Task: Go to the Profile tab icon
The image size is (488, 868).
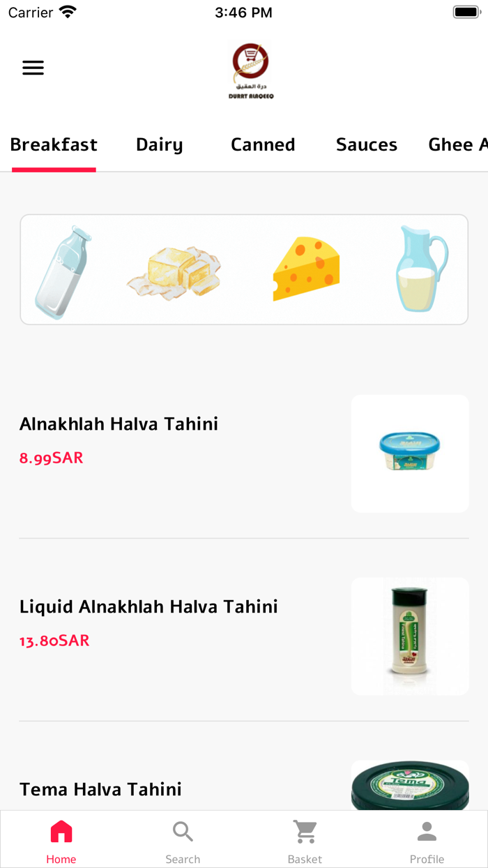Action: pos(427,832)
